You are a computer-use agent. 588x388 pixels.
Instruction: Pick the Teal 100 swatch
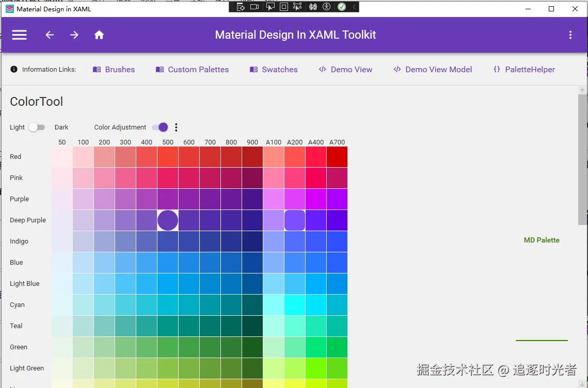[x=83, y=326]
